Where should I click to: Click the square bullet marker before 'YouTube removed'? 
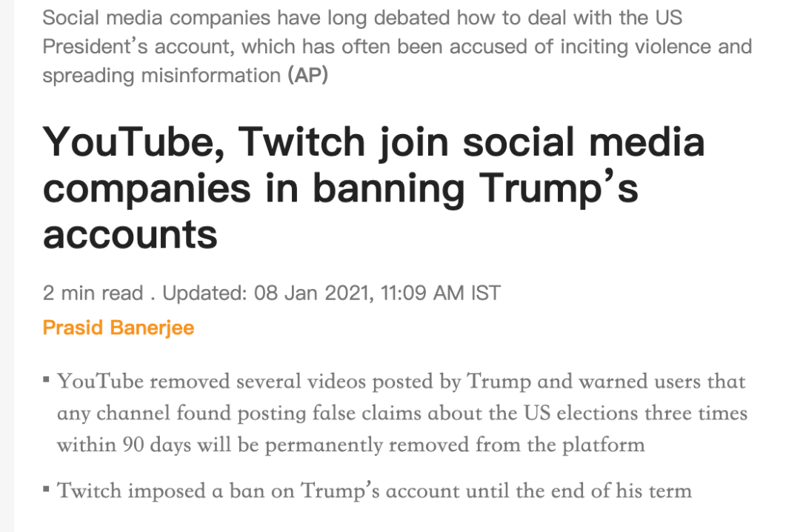(47, 380)
